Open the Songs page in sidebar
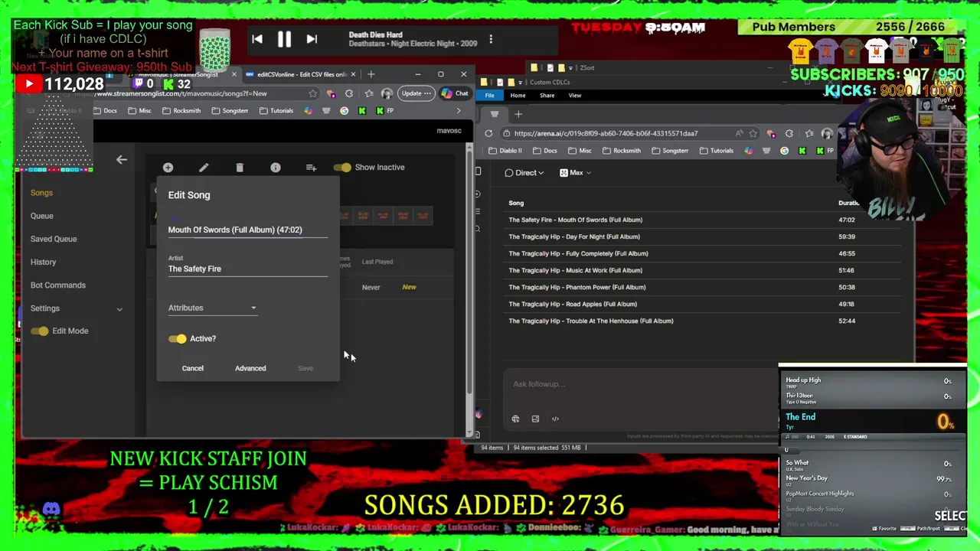This screenshot has height=551, width=980. (41, 193)
